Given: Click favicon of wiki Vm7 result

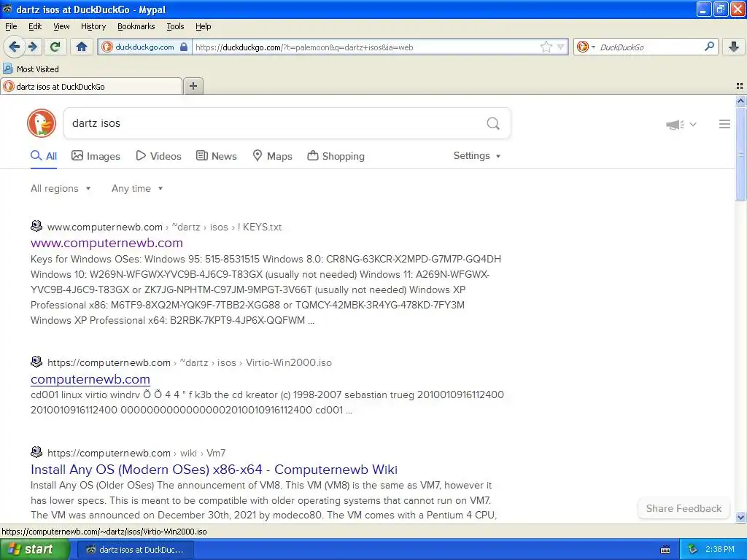Looking at the screenshot, I should 36,452.
